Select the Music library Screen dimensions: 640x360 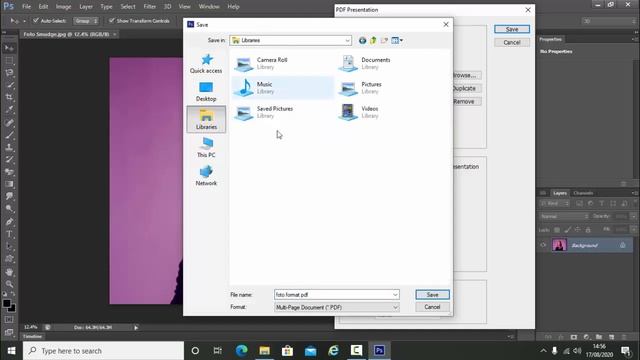click(x=282, y=88)
